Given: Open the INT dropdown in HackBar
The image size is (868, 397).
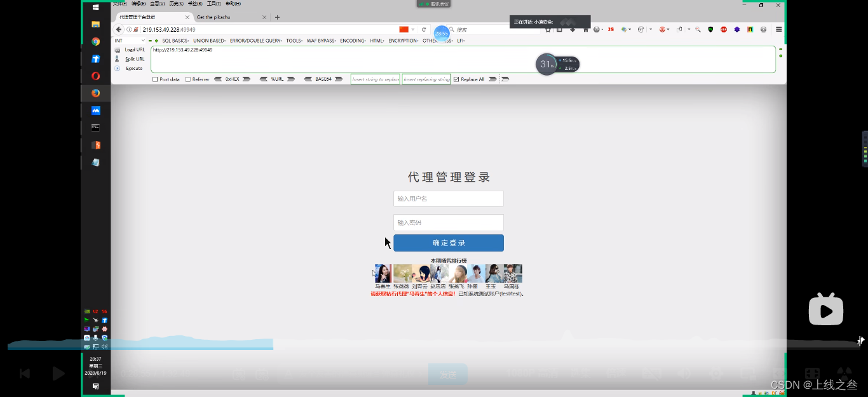Looking at the screenshot, I should coord(129,41).
